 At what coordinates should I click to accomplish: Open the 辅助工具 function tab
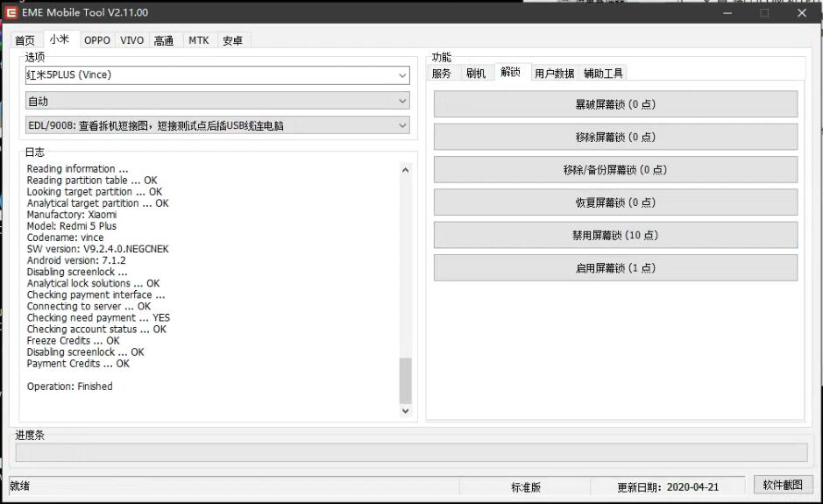[603, 74]
